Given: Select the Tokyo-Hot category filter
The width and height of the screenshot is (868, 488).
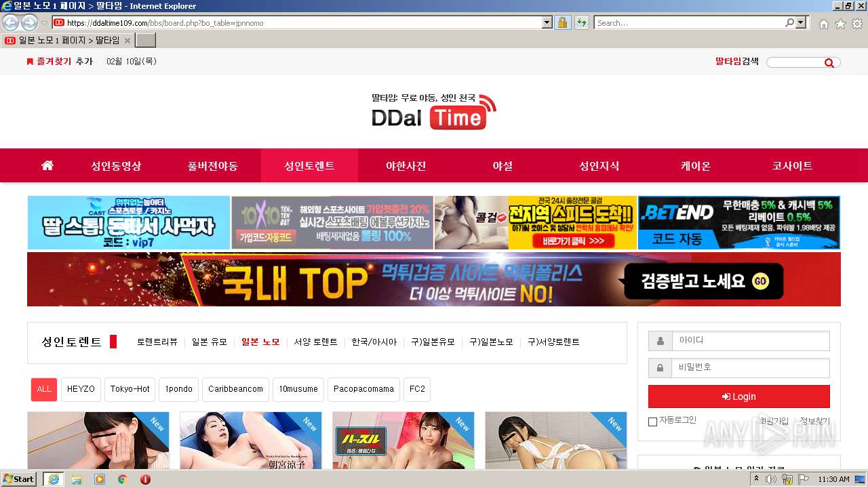Looking at the screenshot, I should (x=130, y=390).
